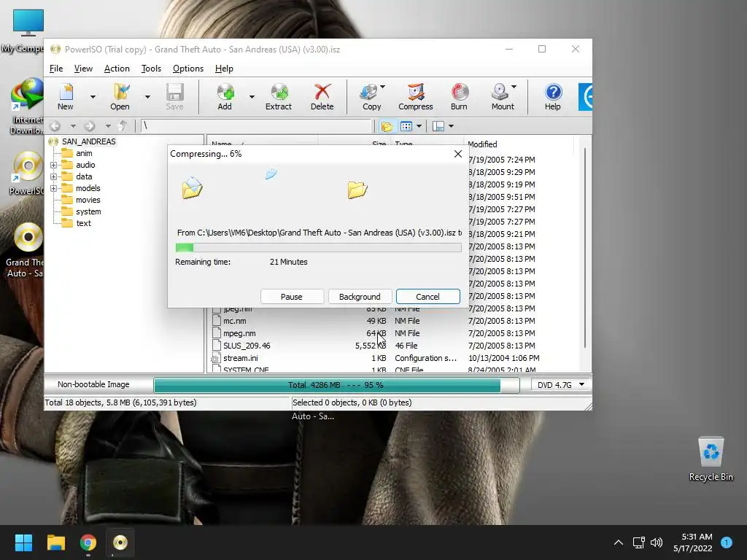Viewport: 747px width, 560px height.
Task: Open the Help menu
Action: [224, 69]
